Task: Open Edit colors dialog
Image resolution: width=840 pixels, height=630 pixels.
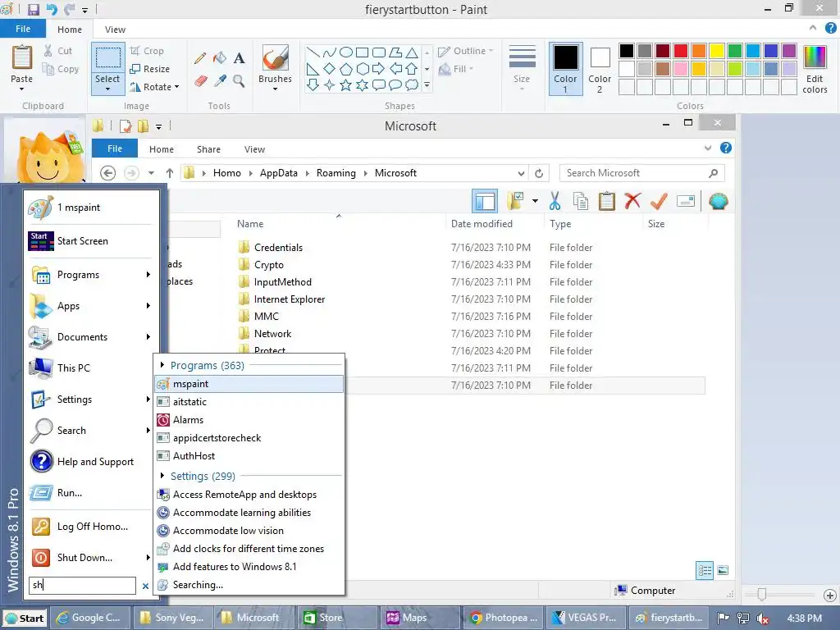Action: pyautogui.click(x=815, y=70)
